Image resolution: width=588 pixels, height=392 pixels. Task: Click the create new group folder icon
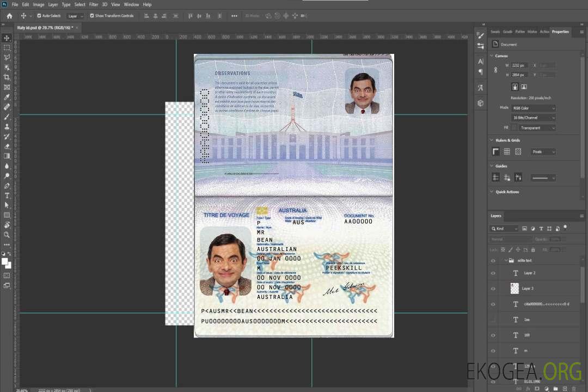(555, 389)
